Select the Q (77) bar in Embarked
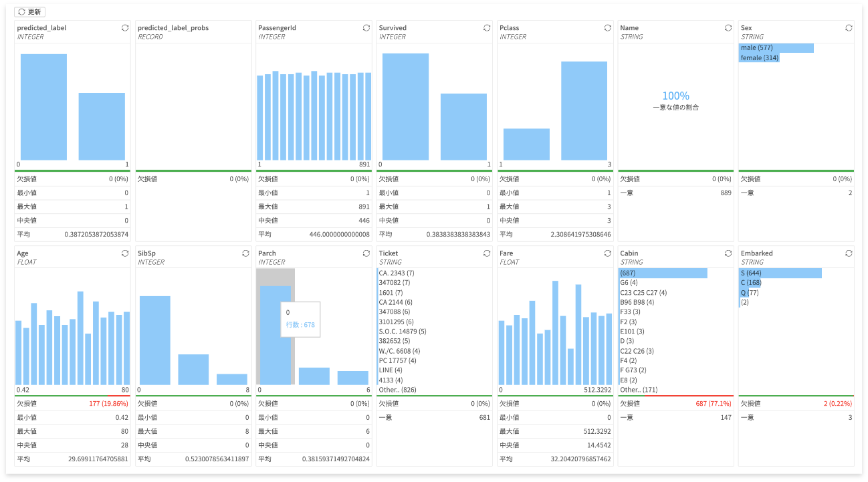Screen dimensions: 868x482 [744, 293]
